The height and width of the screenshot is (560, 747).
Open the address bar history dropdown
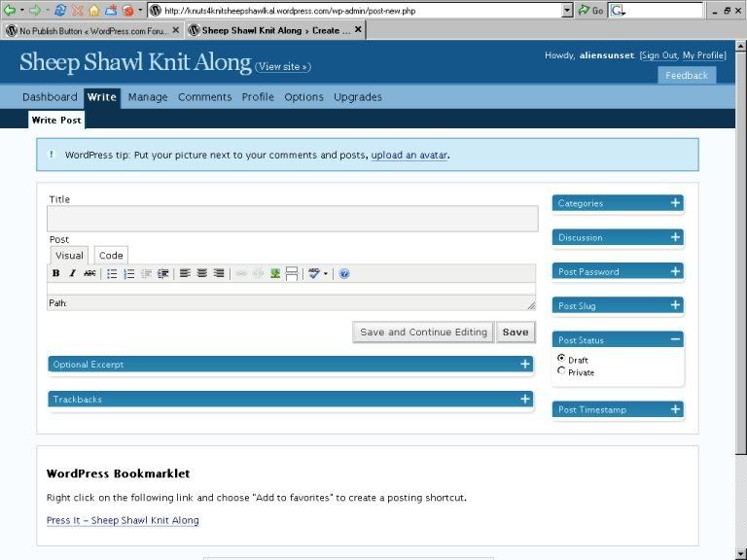click(567, 10)
